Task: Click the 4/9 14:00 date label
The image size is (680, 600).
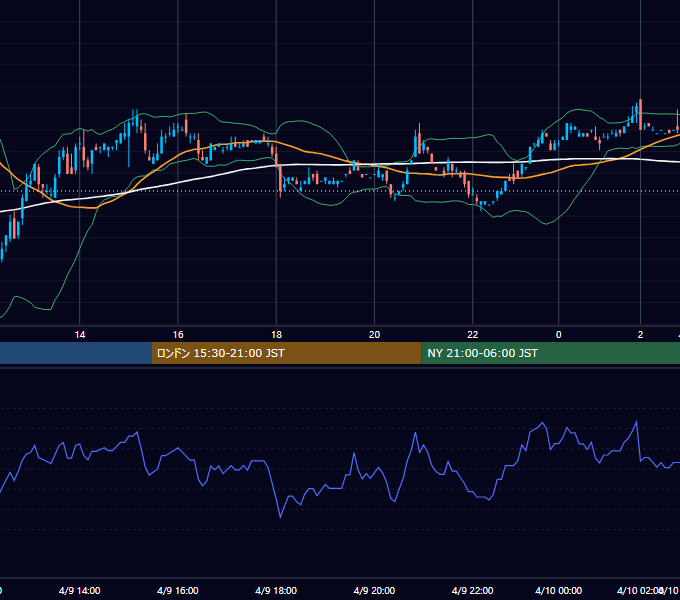Action: point(79,590)
